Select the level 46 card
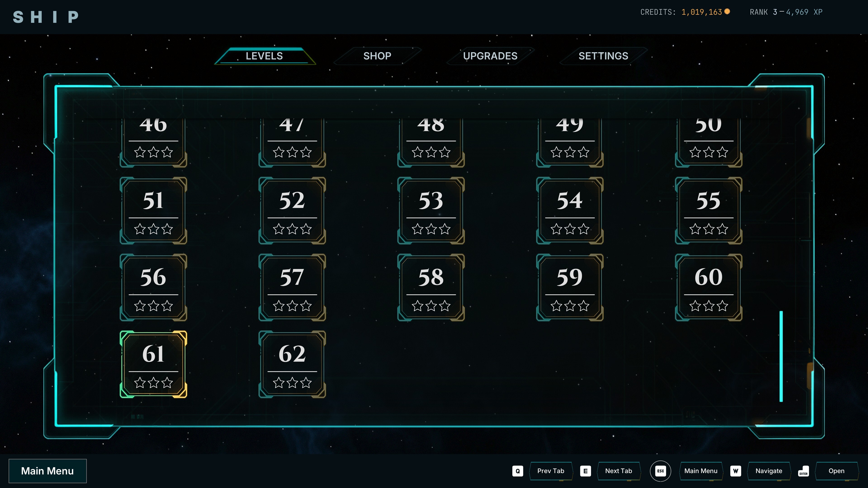 [153, 143]
